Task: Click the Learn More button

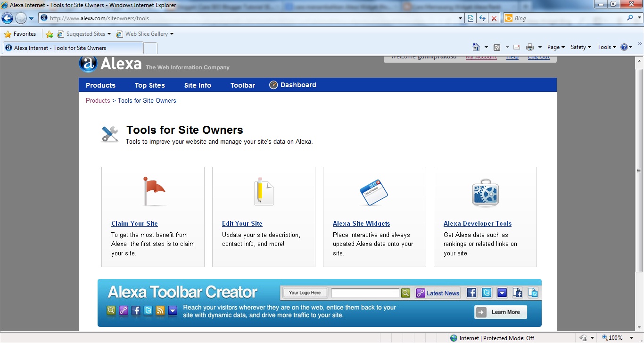Action: click(501, 312)
